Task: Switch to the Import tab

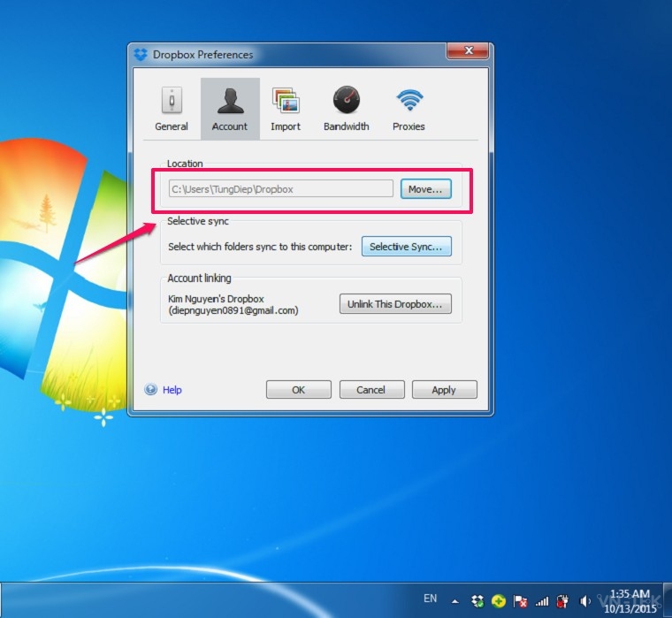Action: [x=286, y=109]
